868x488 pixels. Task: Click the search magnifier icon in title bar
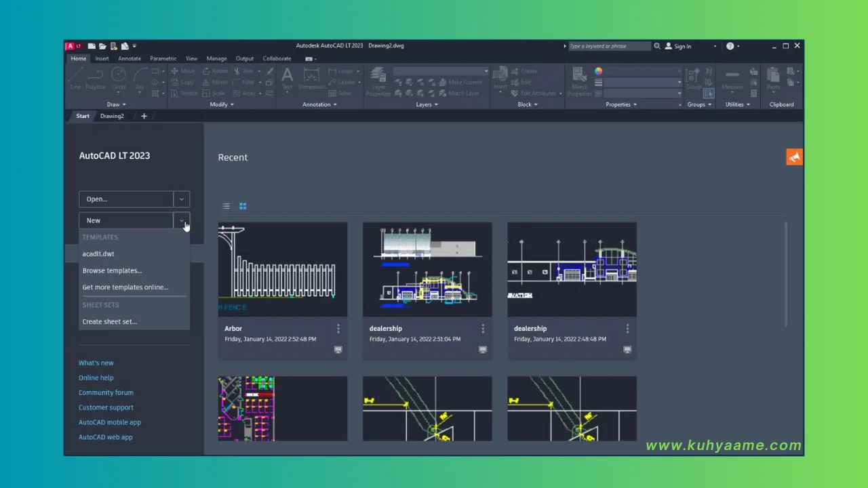[x=657, y=46]
